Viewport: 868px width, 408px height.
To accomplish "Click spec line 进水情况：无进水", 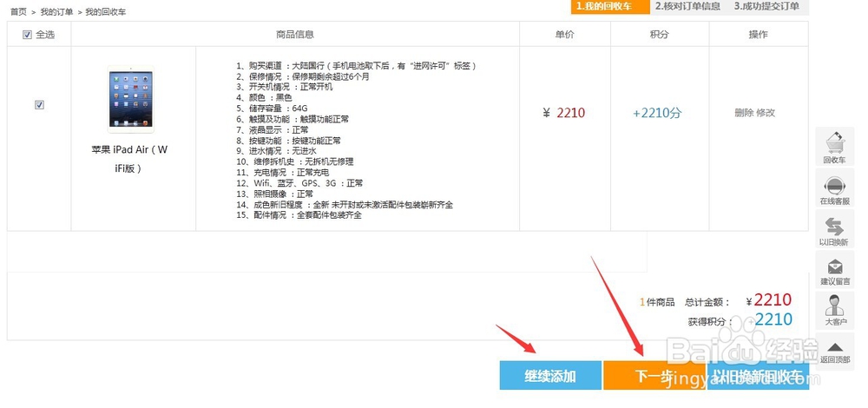I will (x=276, y=151).
